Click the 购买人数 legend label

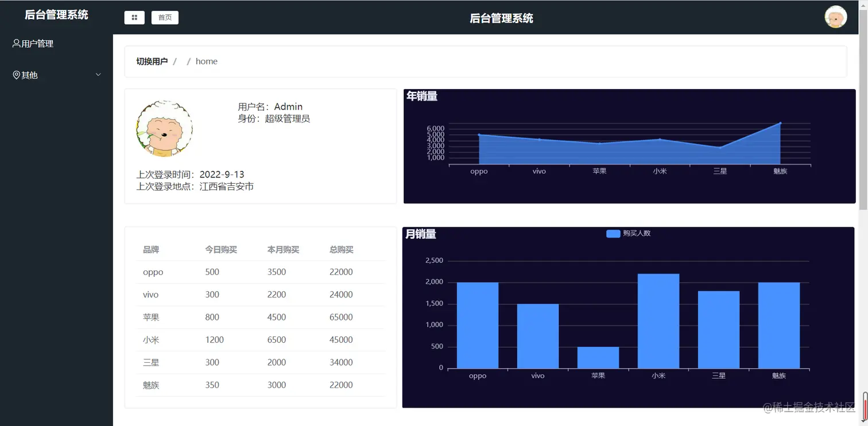pos(637,234)
